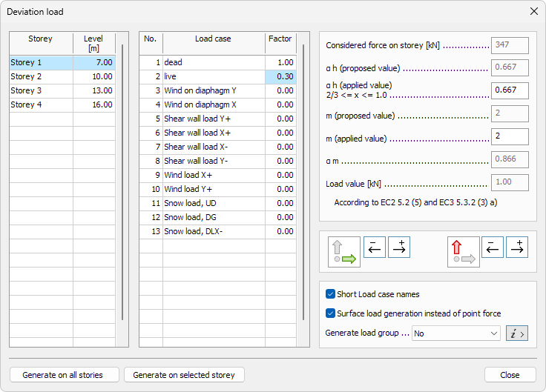Click level value 16.00
The width and height of the screenshot is (546, 392).
94,104
